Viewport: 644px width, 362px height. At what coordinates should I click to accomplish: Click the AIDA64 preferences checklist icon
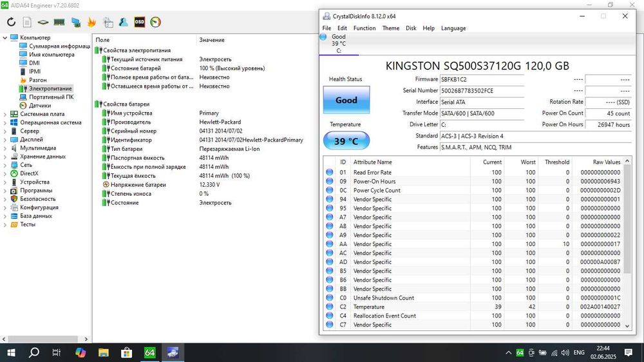pos(108,22)
